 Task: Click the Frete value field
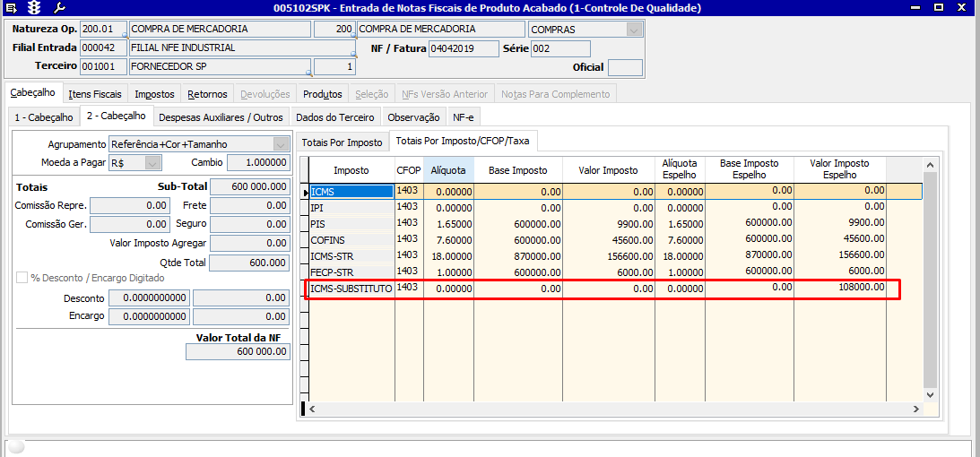pyautogui.click(x=250, y=205)
